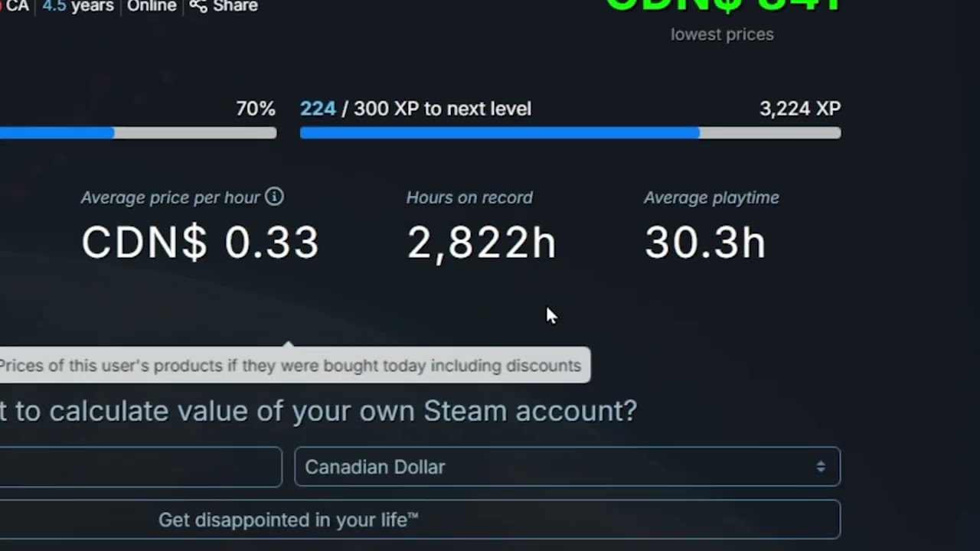Viewport: 980px width, 551px height.
Task: Click the CA country label
Action: (18, 6)
